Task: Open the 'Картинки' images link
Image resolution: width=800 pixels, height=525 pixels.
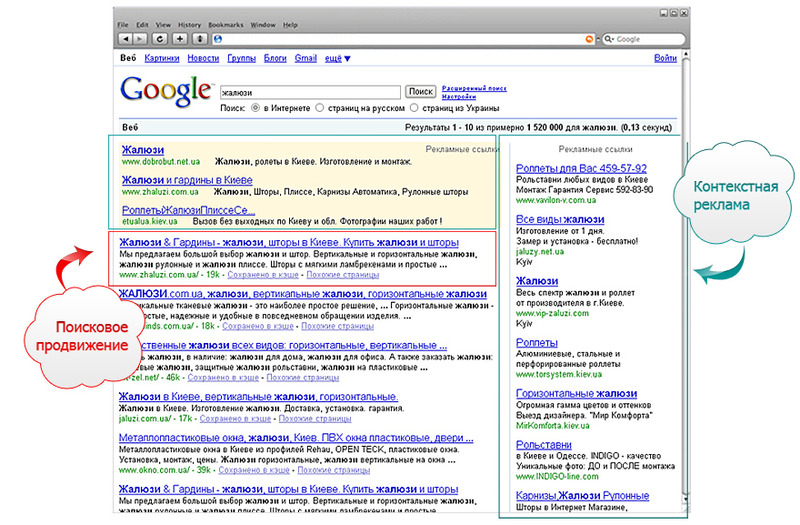Action: (x=161, y=59)
